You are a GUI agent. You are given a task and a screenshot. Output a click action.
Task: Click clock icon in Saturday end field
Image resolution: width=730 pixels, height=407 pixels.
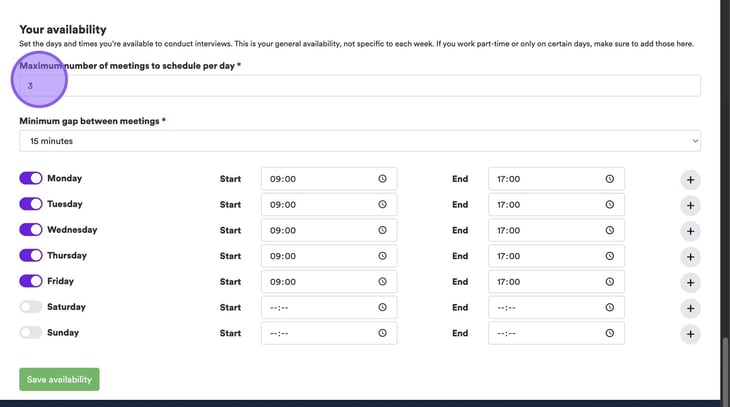tap(609, 308)
